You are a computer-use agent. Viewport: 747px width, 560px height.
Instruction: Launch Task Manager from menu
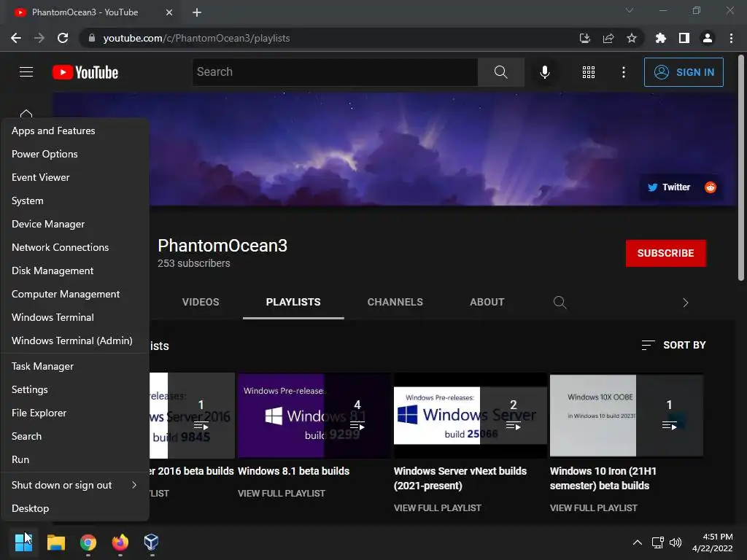75,366
